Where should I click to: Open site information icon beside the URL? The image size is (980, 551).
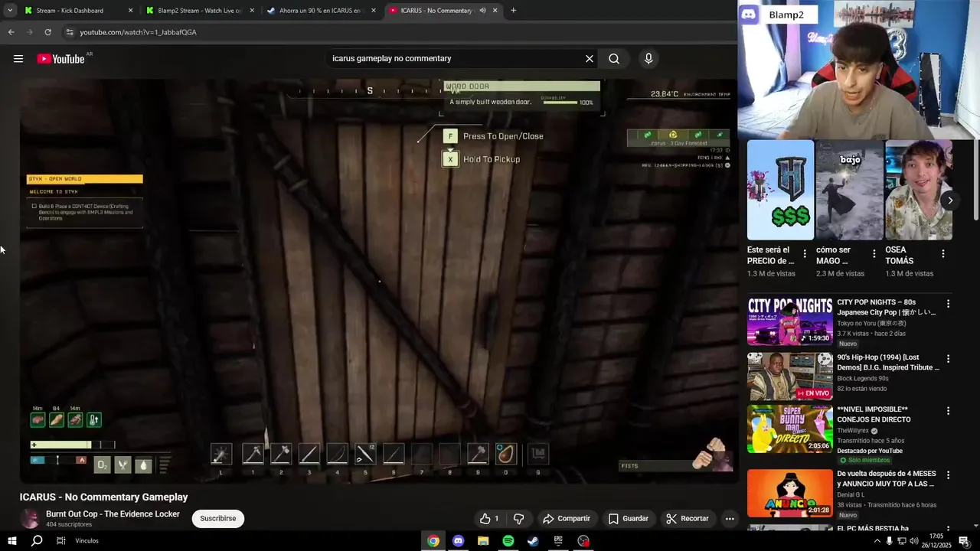pos(70,32)
